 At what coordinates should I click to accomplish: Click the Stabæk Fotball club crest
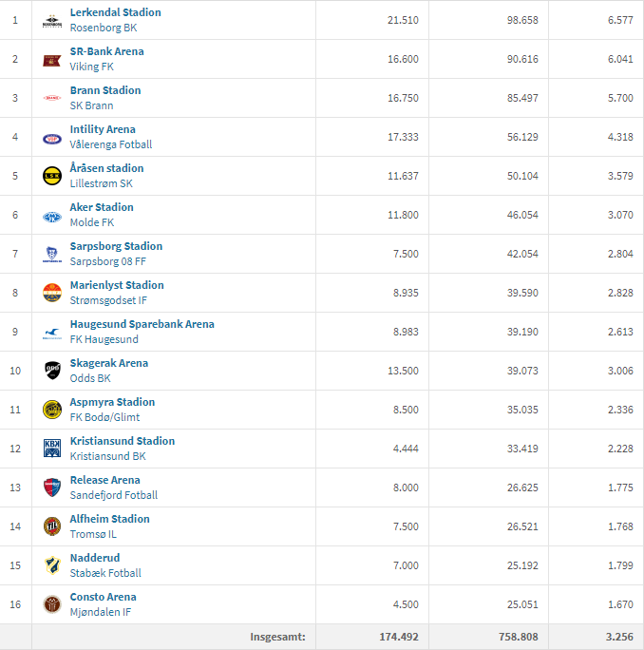click(x=51, y=565)
